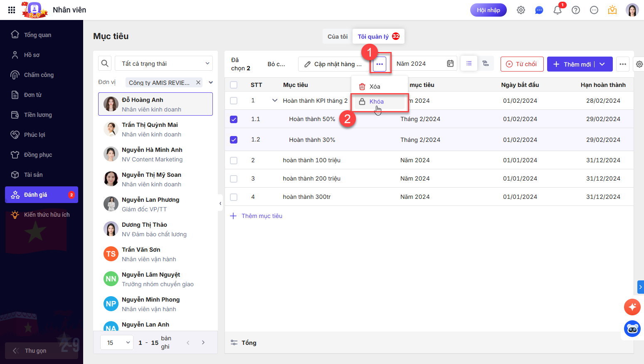Switch to tree hierarchy view icon
This screenshot has height=364, width=644.
coord(485,63)
